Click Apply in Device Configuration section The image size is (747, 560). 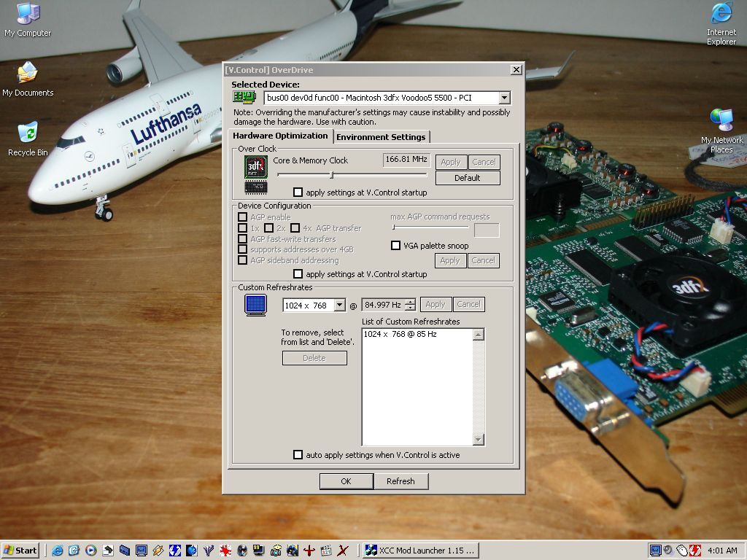coord(450,260)
